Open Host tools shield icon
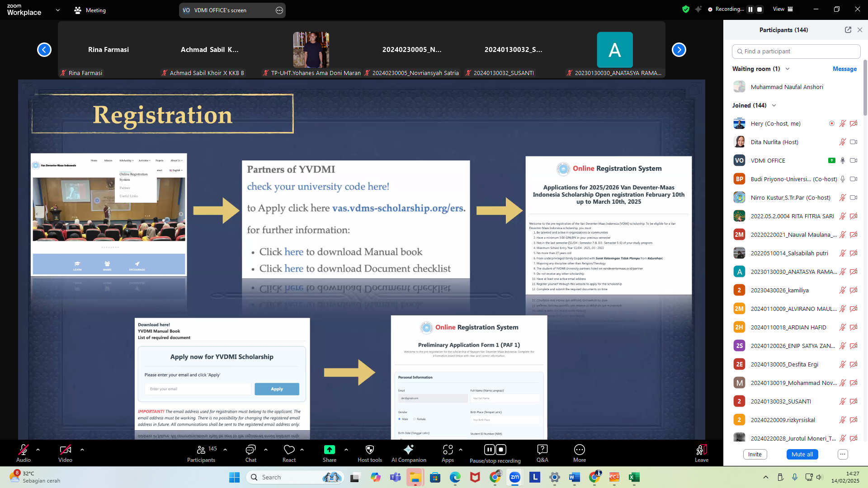 click(369, 450)
